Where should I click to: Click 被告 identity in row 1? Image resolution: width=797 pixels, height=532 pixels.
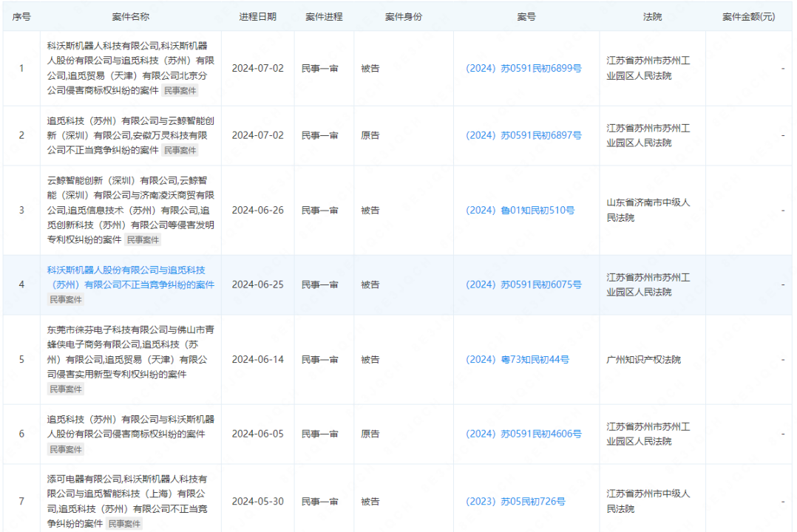click(370, 69)
